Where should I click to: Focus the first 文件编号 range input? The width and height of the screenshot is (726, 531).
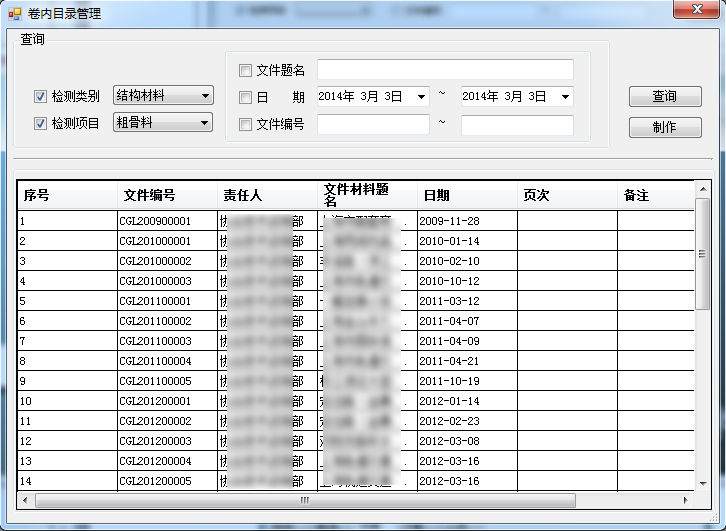pos(373,125)
